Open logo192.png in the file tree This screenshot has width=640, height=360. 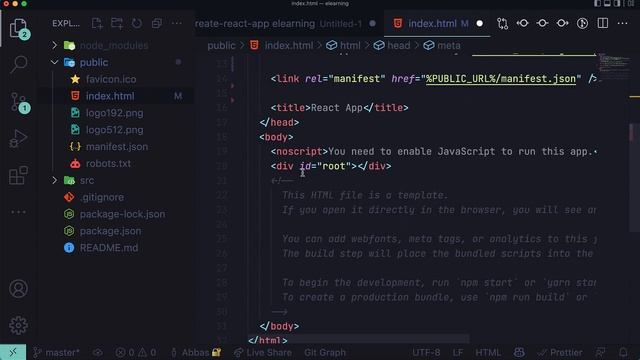(x=114, y=113)
